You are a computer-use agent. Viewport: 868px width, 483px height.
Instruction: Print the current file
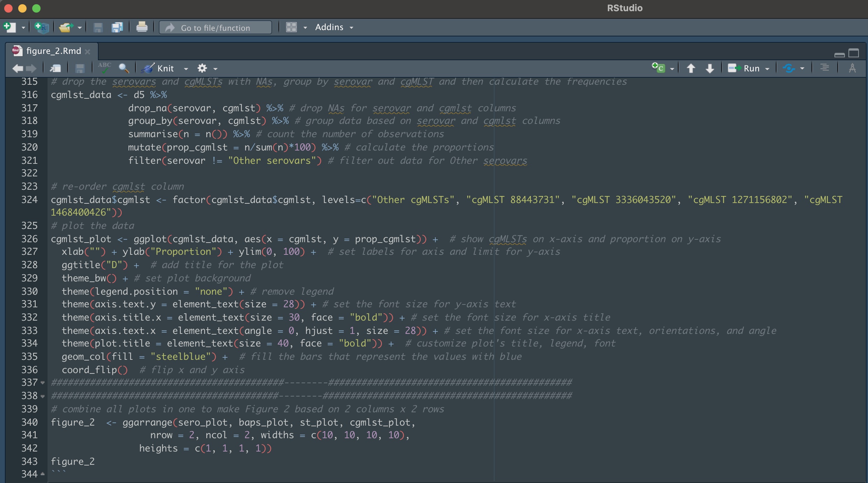pos(142,27)
